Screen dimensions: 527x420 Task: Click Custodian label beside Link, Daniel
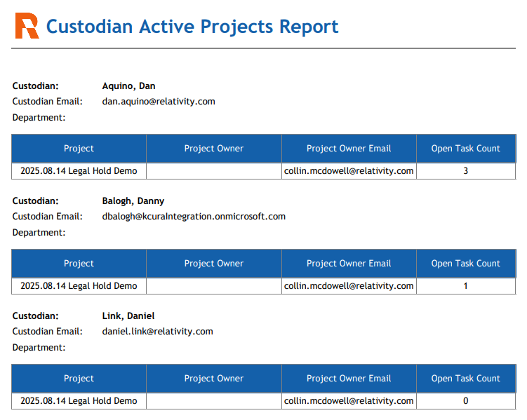point(36,316)
